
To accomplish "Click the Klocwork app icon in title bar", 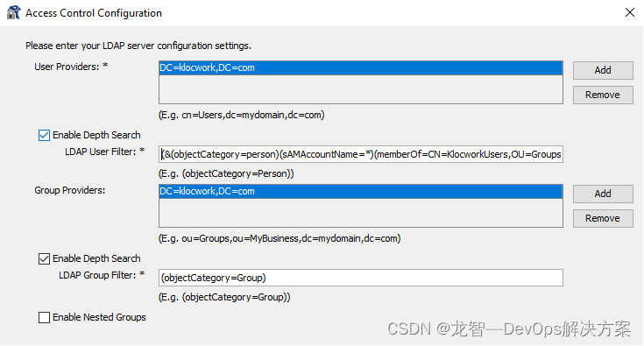I will pyautogui.click(x=13, y=13).
